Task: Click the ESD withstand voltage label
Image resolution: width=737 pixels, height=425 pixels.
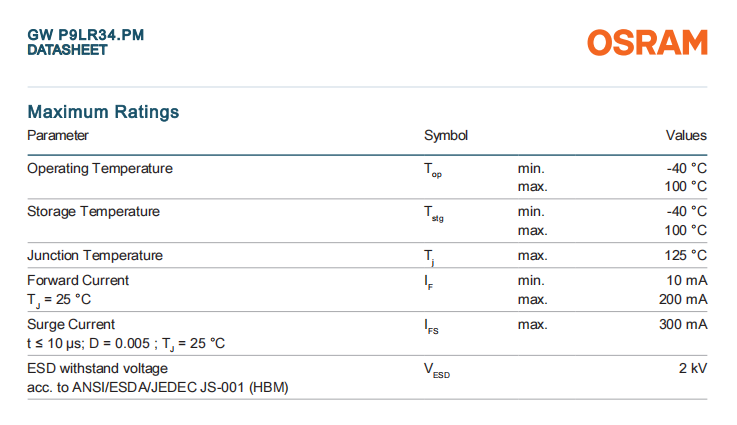Action: pos(91,368)
